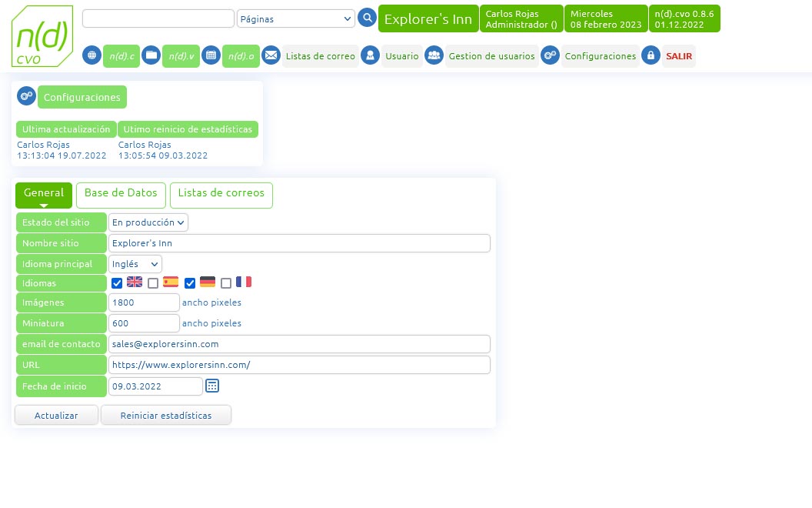Image resolution: width=812 pixels, height=508 pixels.
Task: Uncheck the German language checkbox
Action: tap(190, 283)
